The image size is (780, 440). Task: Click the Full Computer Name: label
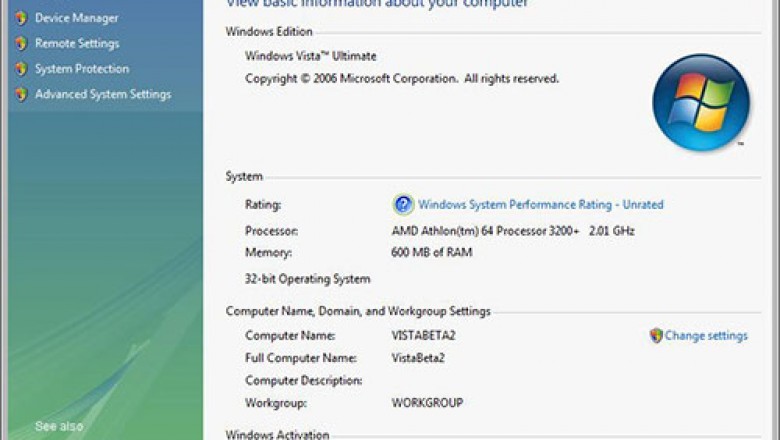pyautogui.click(x=301, y=358)
